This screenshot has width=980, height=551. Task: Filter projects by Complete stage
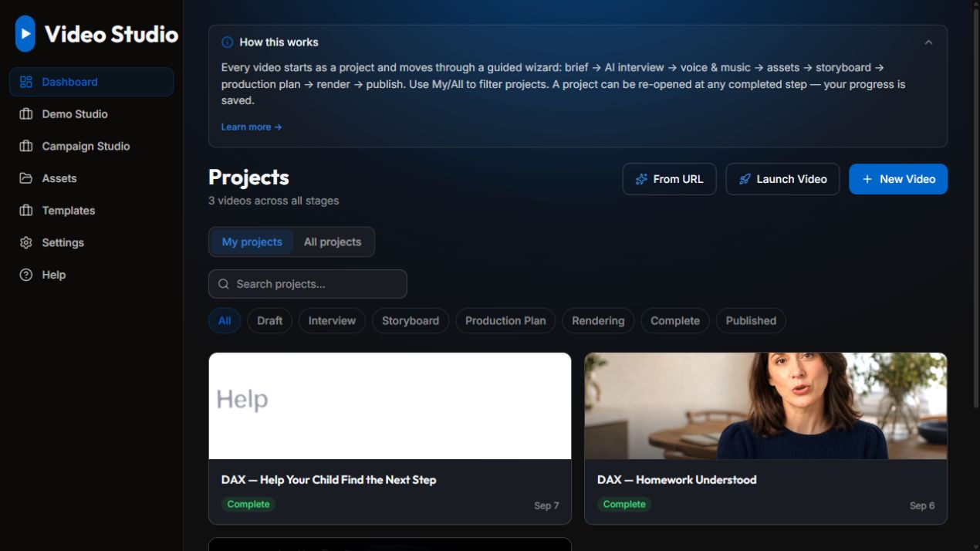click(675, 321)
